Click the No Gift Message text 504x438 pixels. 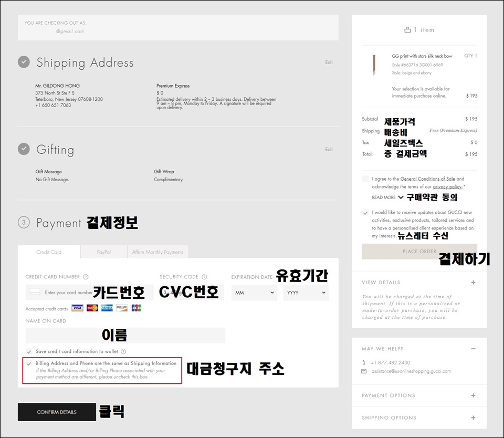click(52, 180)
